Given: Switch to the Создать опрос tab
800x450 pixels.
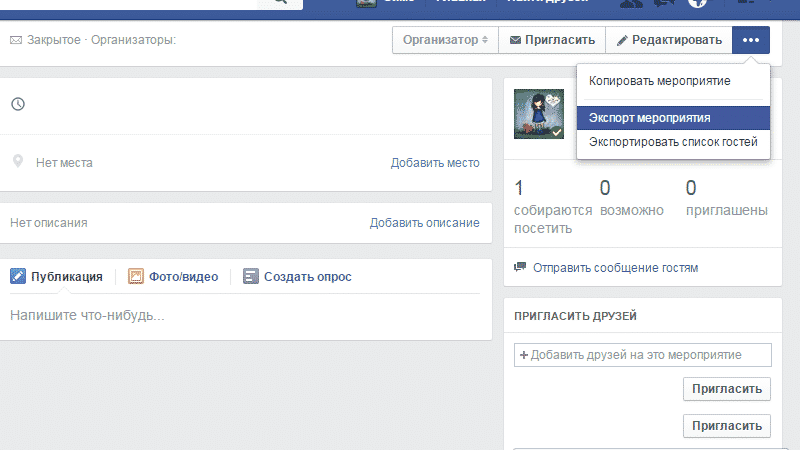Looking at the screenshot, I should pos(297,277).
